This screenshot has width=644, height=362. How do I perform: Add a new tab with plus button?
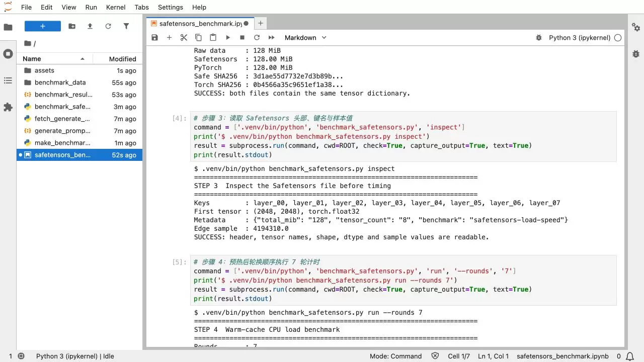tap(260, 23)
